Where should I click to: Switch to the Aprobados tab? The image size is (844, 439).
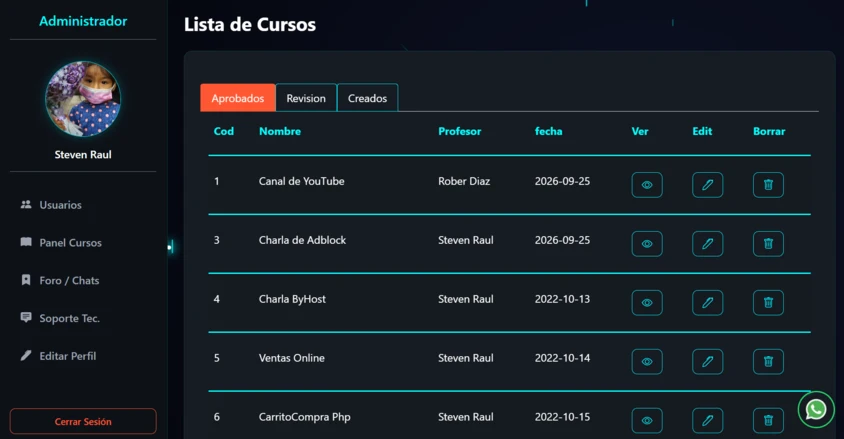(237, 98)
